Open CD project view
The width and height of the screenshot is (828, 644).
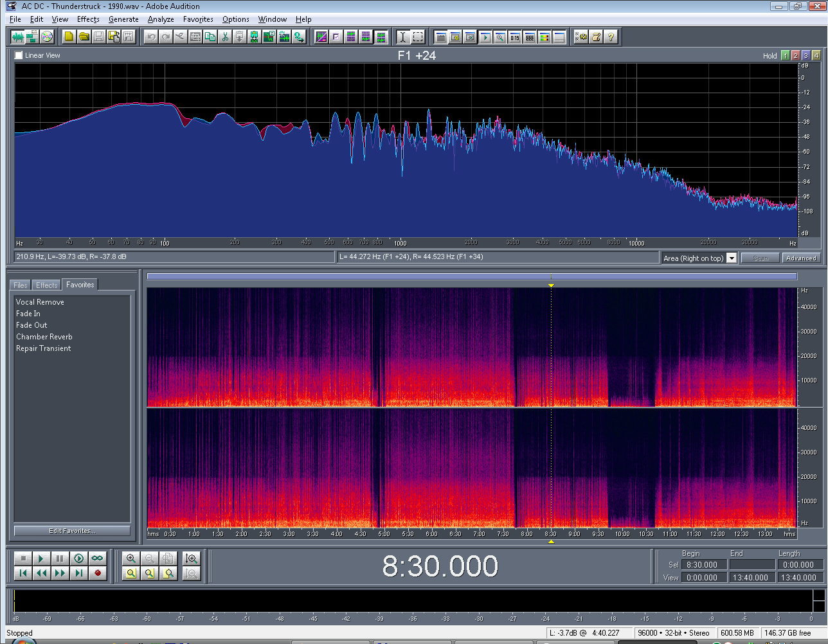47,37
